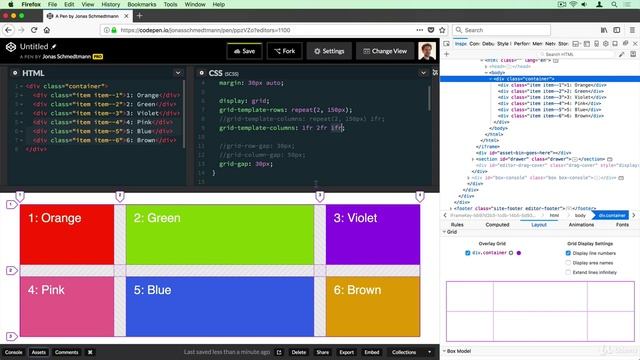This screenshot has height=360, width=640.
Task: Expand the CSS editor dropdown chevron
Action: (423, 73)
